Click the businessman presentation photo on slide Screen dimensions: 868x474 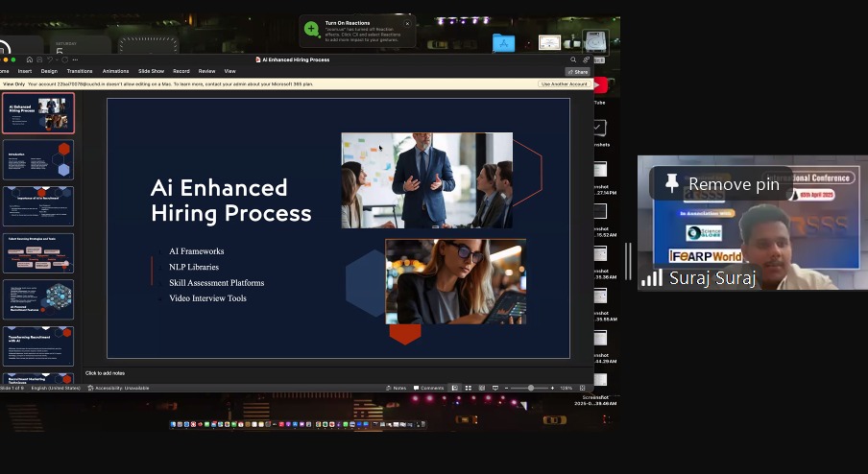427,180
